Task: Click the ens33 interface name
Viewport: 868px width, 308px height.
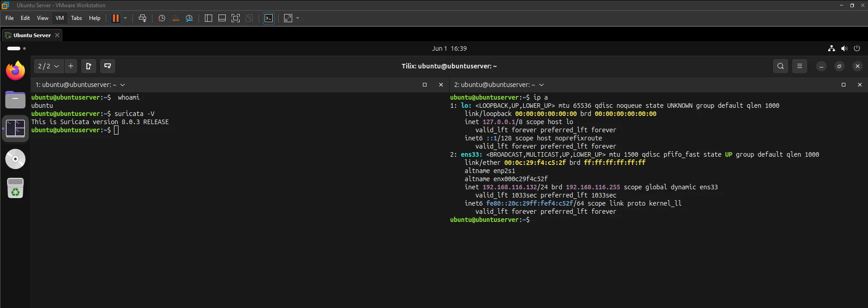Action: pos(471,154)
